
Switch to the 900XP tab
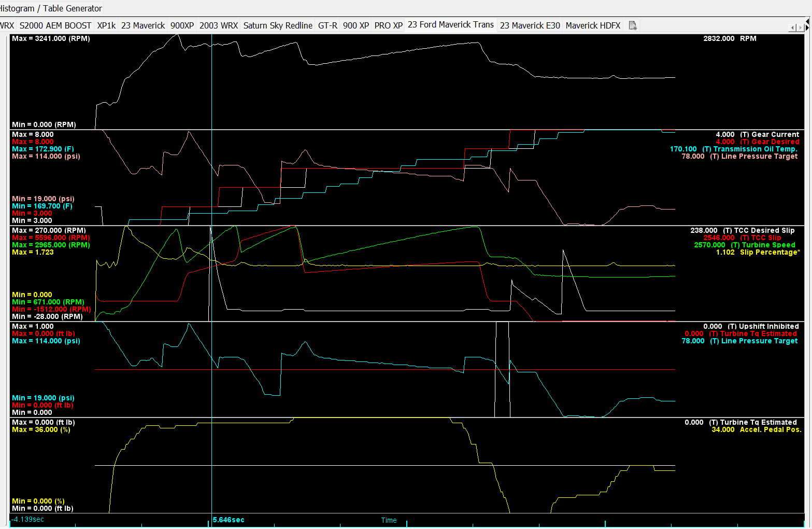click(x=182, y=25)
